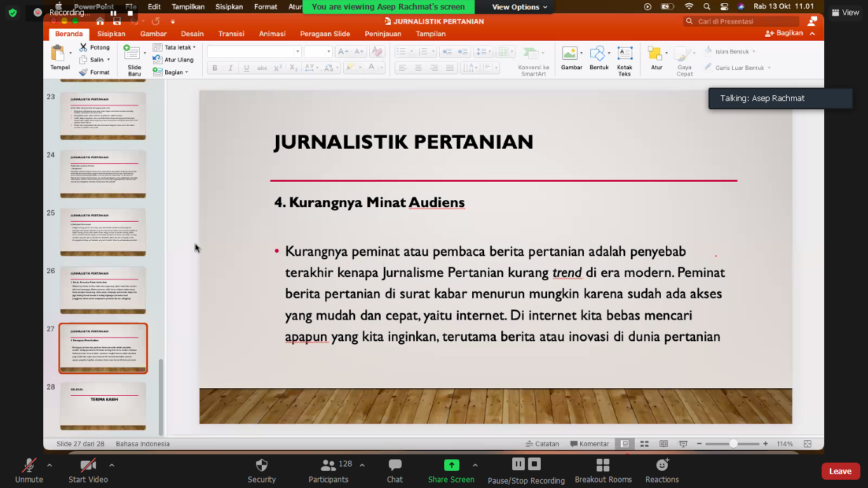Screen dimensions: 868x488
Task: Switch to the Transisi ribbon tab
Action: 231,34
